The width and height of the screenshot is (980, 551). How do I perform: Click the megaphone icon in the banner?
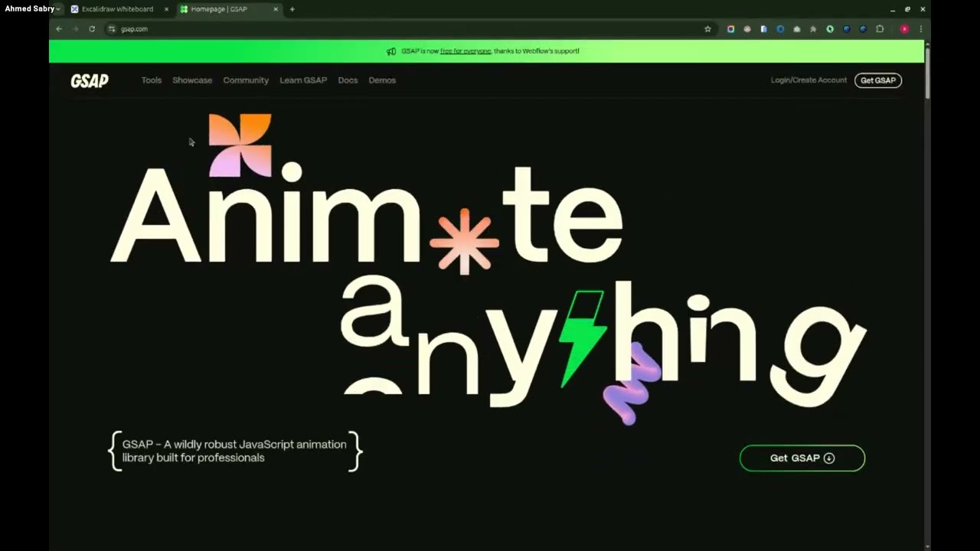[391, 51]
